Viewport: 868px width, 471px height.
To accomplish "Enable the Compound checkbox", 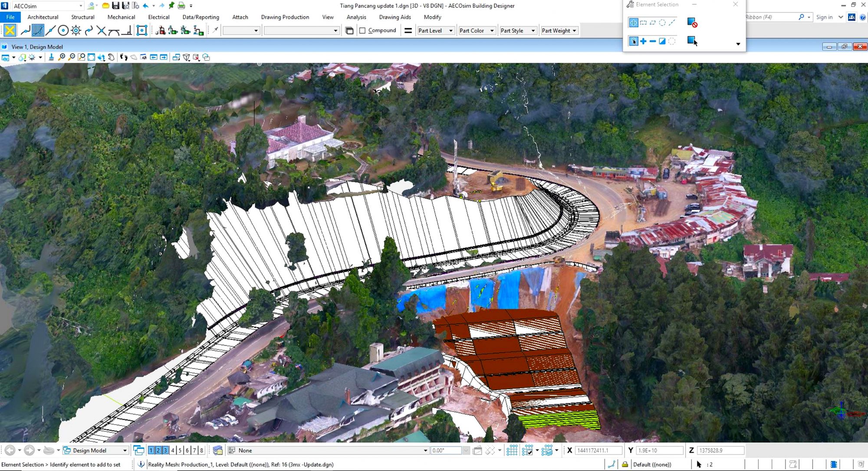I will (x=362, y=30).
